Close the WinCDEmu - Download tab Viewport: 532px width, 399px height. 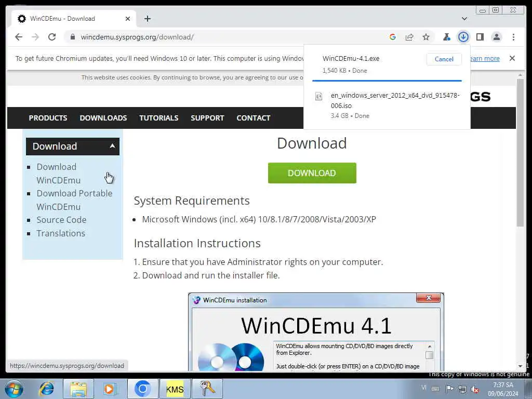(128, 19)
